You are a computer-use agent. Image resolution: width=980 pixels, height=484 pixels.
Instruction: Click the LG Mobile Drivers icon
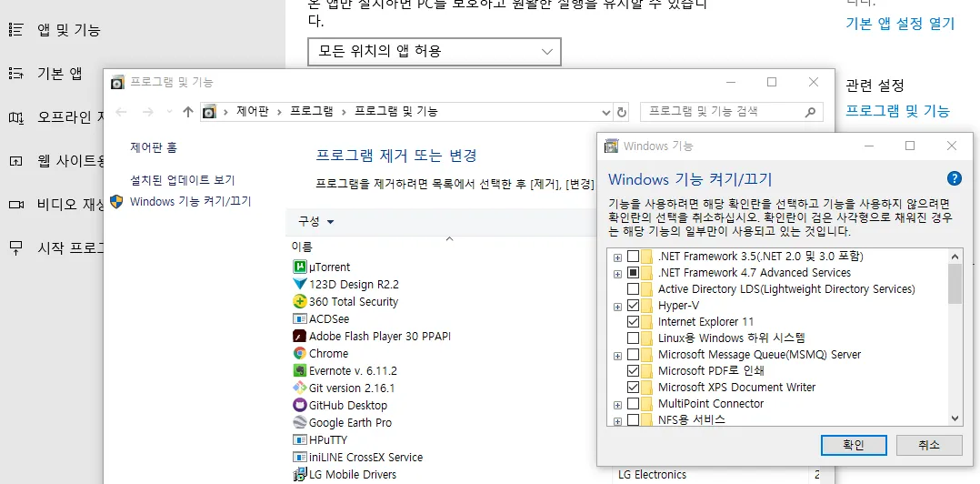300,475
